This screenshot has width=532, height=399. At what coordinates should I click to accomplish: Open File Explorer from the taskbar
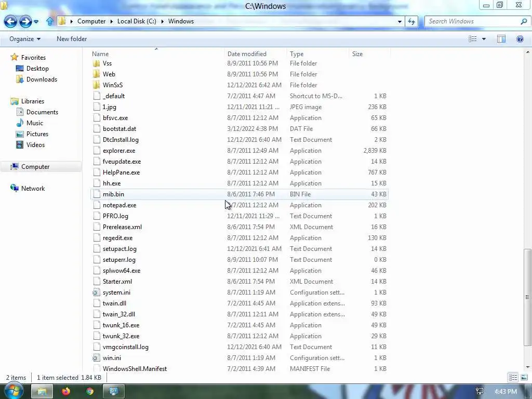click(42, 392)
